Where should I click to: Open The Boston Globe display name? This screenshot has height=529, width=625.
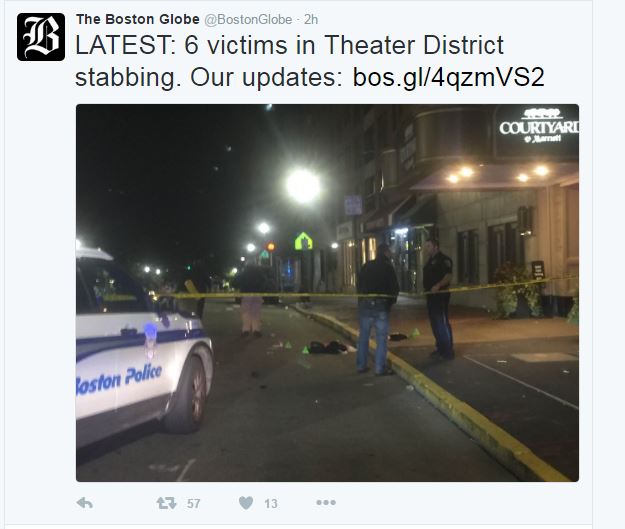(x=138, y=19)
